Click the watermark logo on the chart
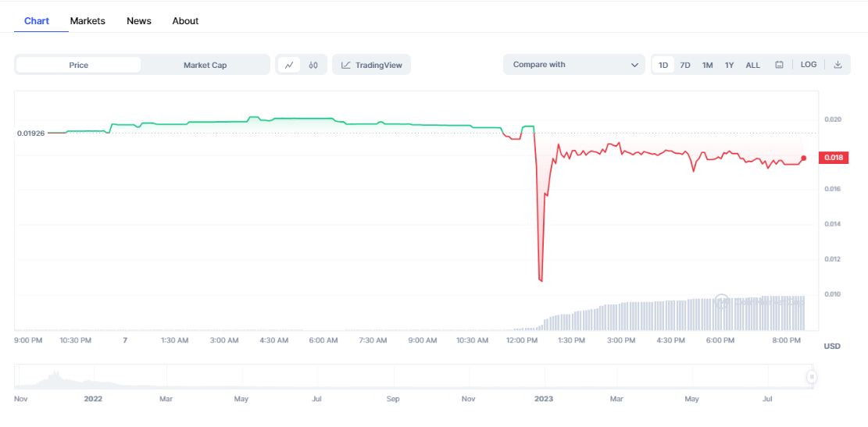Screen dimensions: 868x427 point(722,301)
